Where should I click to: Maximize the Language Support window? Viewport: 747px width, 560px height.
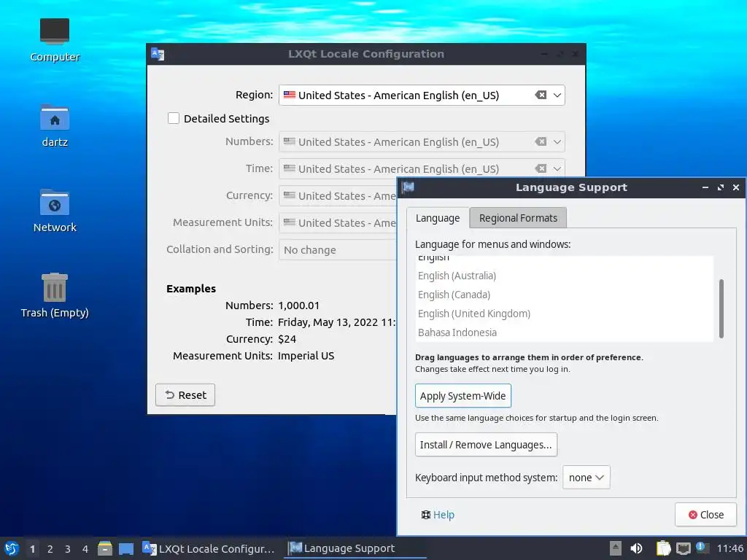pos(720,187)
